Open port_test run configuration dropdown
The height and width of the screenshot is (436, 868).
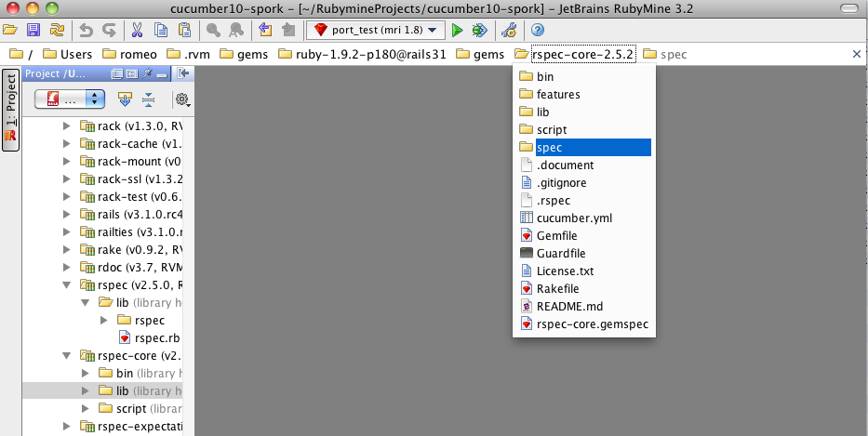coord(376,30)
